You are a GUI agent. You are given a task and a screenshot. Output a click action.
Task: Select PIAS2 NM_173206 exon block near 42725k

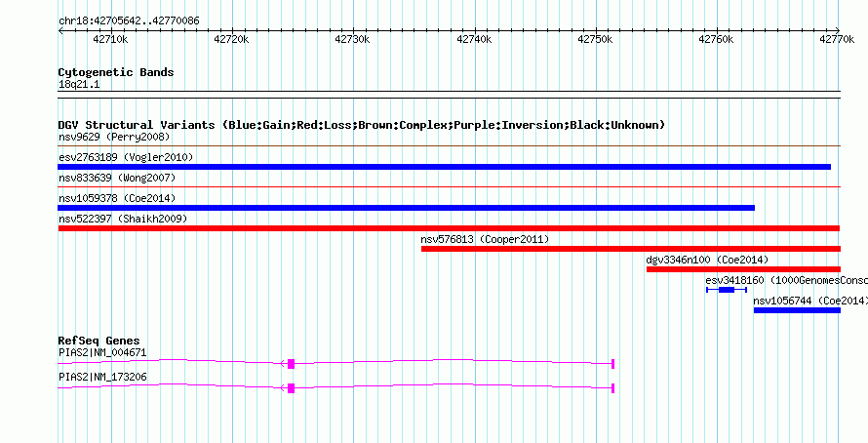[292, 388]
